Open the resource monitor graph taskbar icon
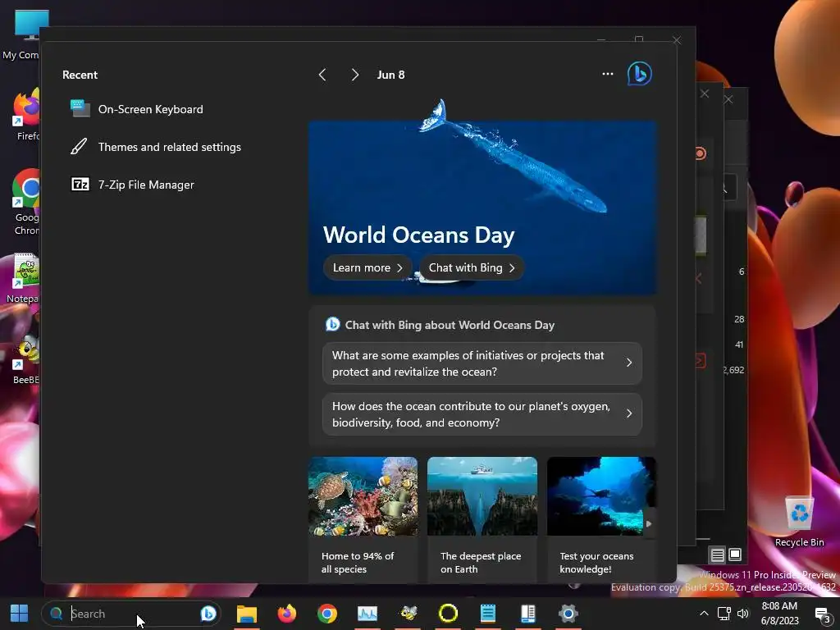Image resolution: width=840 pixels, height=630 pixels. (367, 614)
